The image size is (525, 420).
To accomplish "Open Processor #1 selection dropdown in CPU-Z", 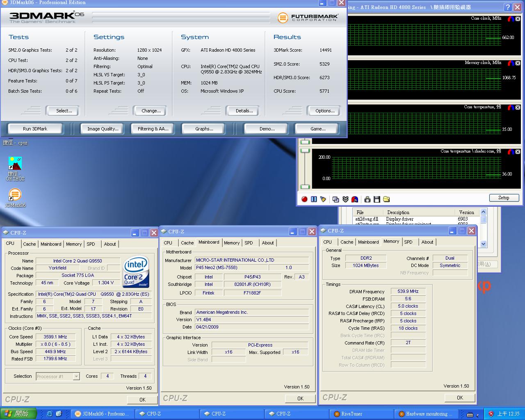I will (x=76, y=376).
